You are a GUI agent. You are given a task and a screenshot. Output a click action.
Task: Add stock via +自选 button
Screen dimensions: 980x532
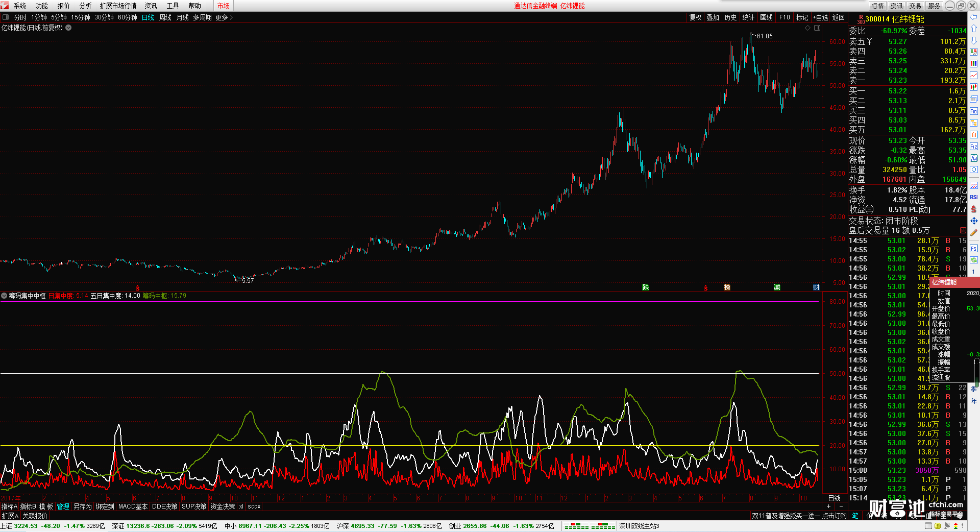click(821, 17)
